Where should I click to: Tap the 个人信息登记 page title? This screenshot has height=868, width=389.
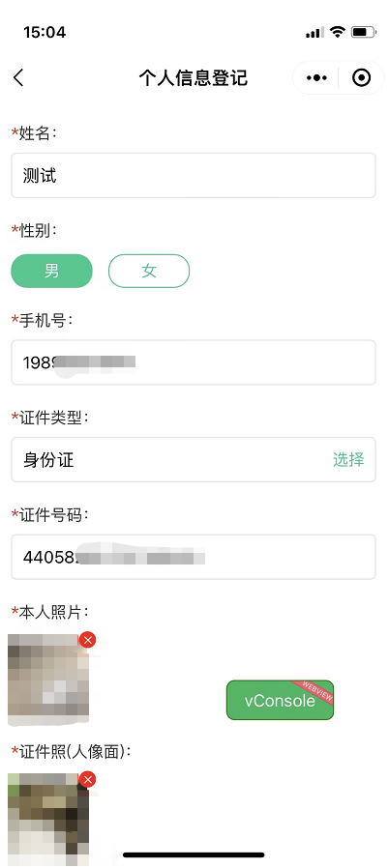[x=194, y=78]
